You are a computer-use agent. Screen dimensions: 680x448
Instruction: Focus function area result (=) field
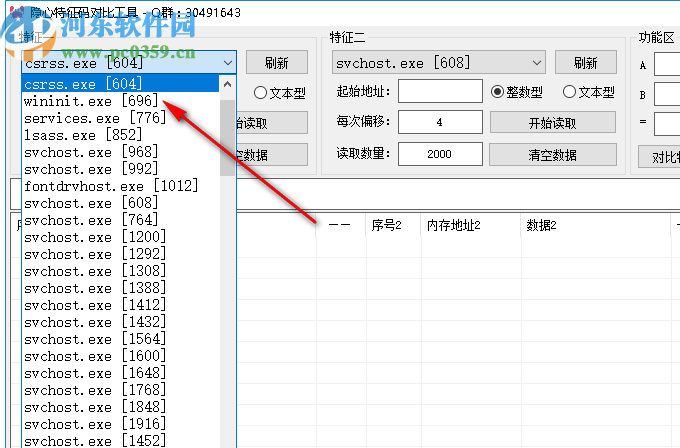[667, 124]
